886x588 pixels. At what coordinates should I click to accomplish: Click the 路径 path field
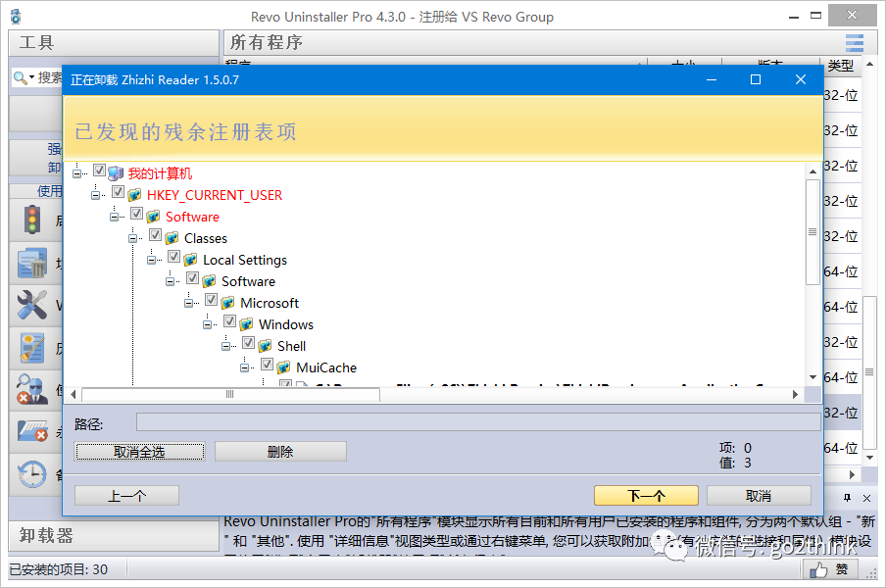[478, 422]
